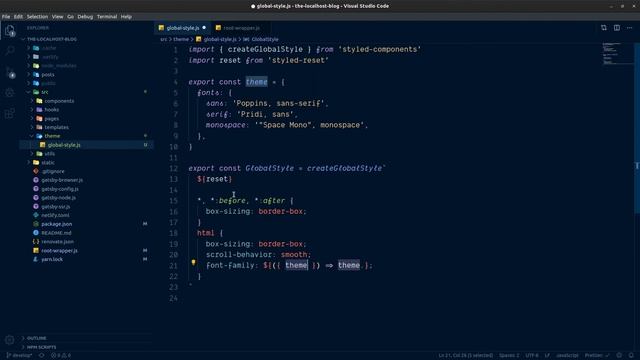Click the Spaces: 2 indentation setting
The image size is (640, 360).
[509, 356]
